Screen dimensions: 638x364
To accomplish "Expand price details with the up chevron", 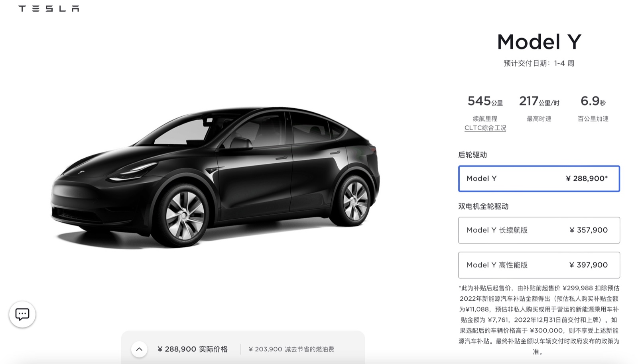I will (139, 349).
